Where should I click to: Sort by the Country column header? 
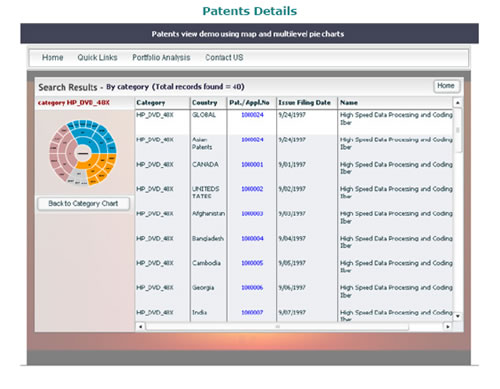coord(204,103)
